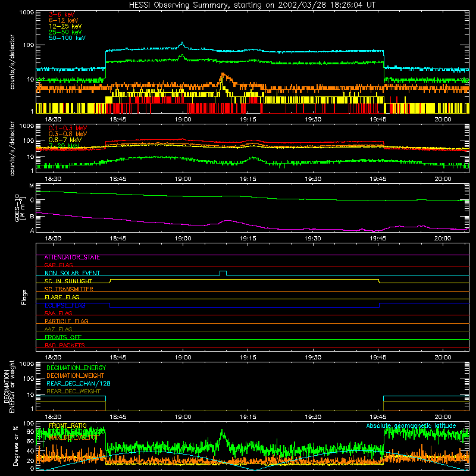Click the B class tick label in GOES panel
Screen dimensions: 476x476
pyautogui.click(x=32, y=217)
